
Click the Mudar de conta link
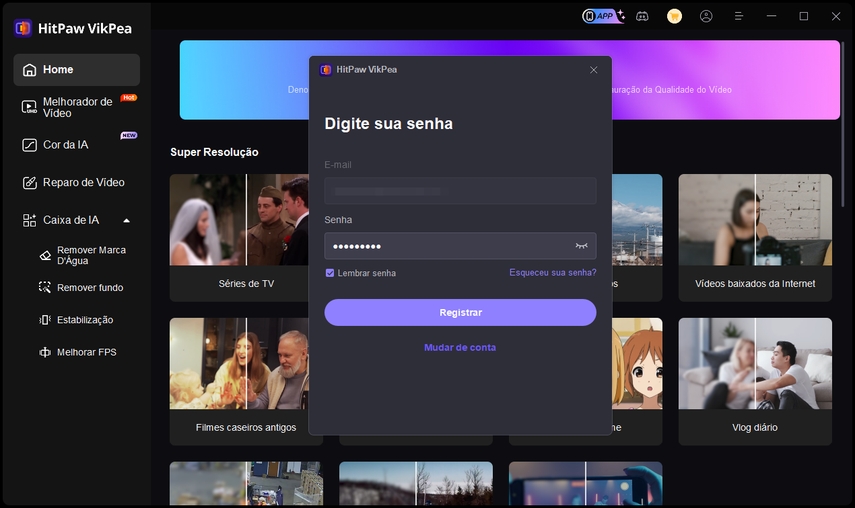coord(460,347)
